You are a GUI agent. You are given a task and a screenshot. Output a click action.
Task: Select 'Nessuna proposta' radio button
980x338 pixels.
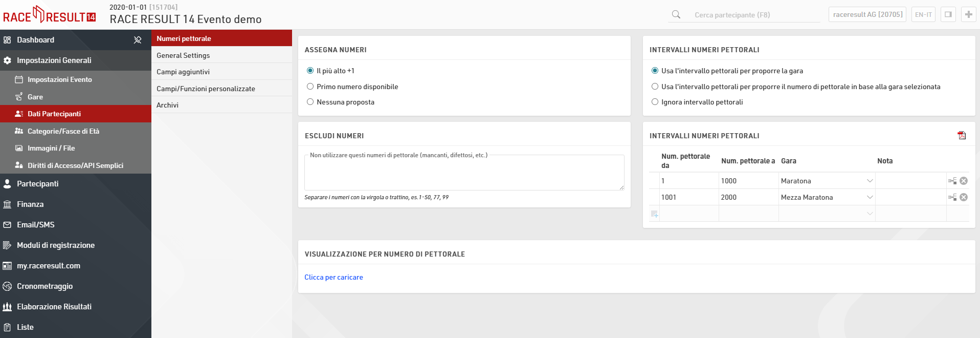coord(310,102)
